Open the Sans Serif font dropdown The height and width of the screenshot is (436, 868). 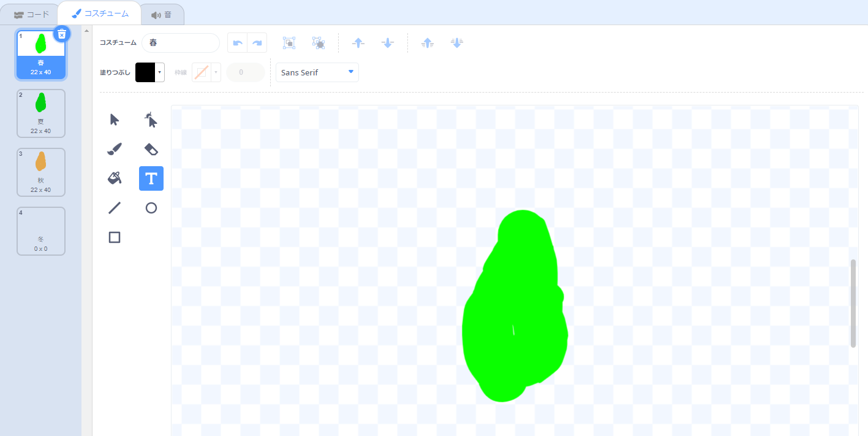[316, 72]
